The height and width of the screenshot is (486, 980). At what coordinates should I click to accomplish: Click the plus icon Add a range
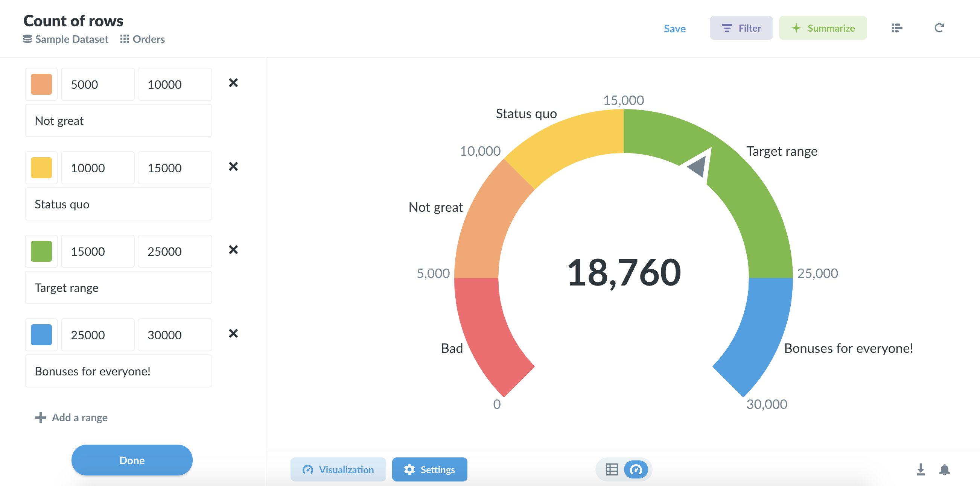click(40, 418)
